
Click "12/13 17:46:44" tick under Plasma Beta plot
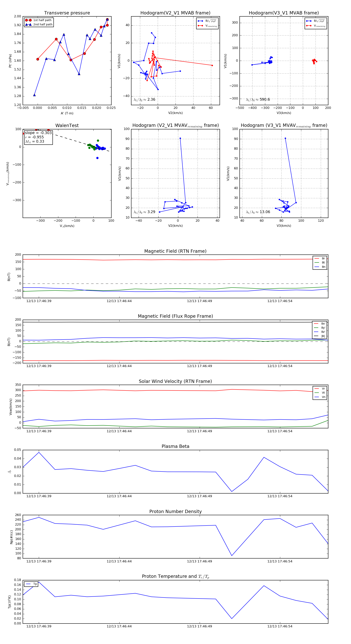(119, 496)
